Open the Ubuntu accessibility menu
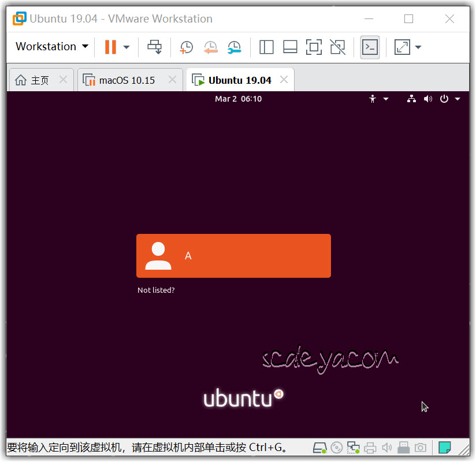This screenshot has height=462, width=476. click(x=378, y=99)
